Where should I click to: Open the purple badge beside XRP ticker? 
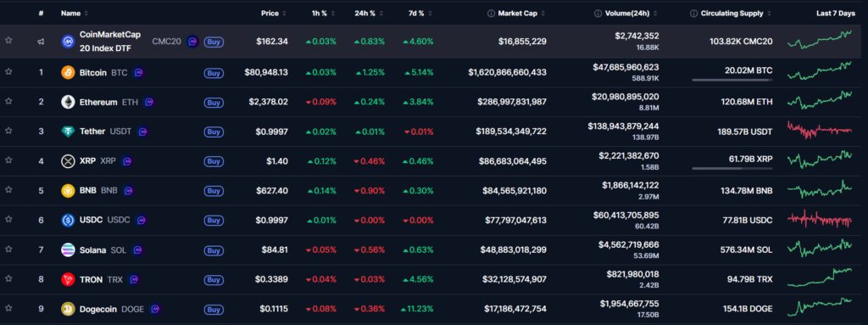[127, 161]
